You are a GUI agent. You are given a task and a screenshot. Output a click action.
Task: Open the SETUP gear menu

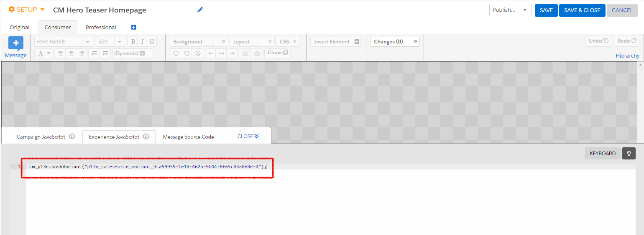[26, 10]
